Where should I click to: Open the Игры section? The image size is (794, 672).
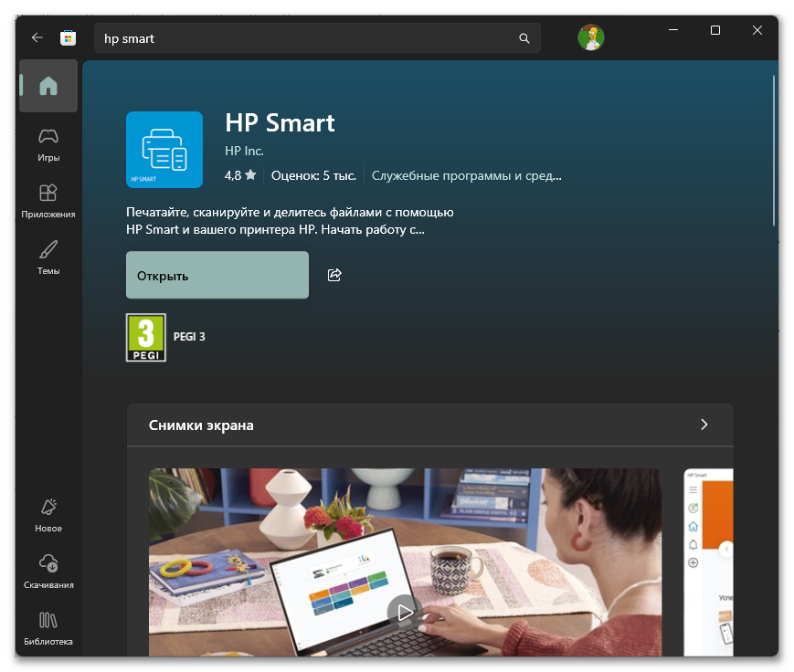pos(48,145)
